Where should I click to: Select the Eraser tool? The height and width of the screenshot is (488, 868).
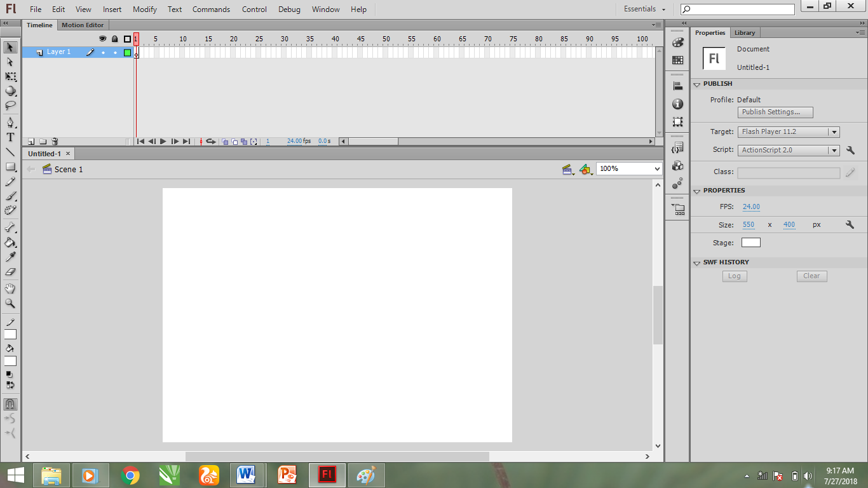pyautogui.click(x=10, y=272)
